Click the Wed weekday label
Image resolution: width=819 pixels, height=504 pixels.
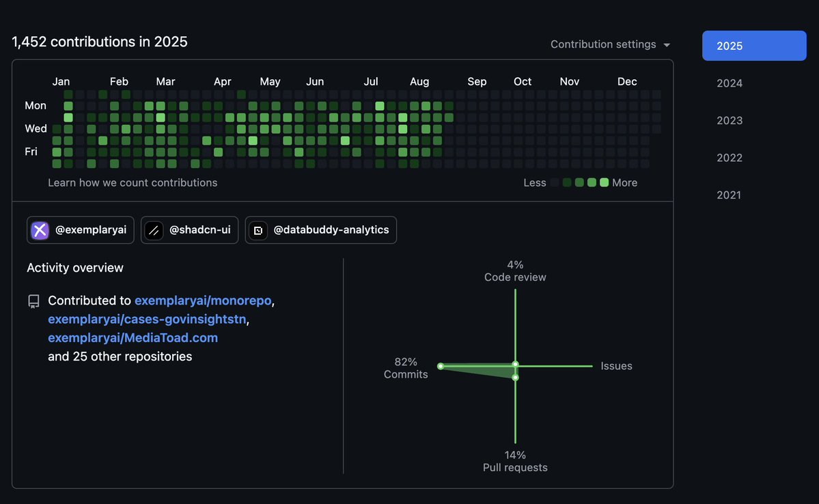click(x=36, y=128)
